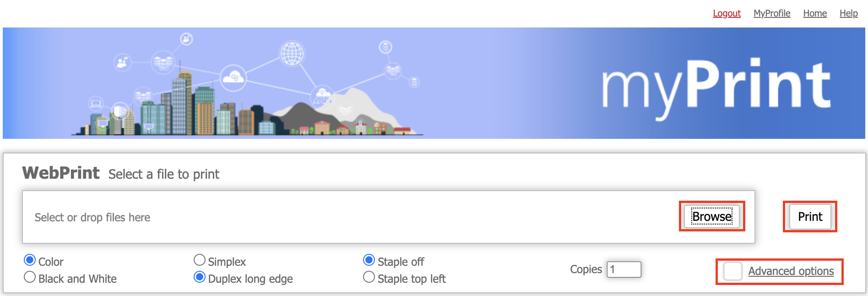Open the Advanced options link
The image size is (868, 296).
click(791, 271)
